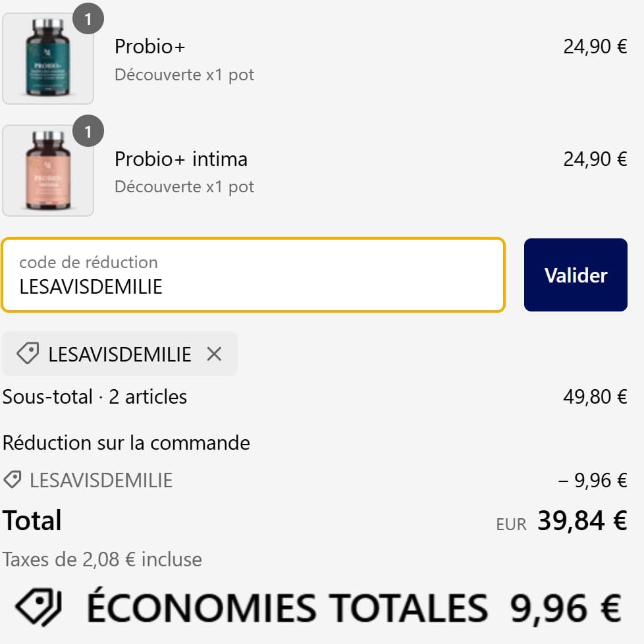Click the EUR currency label

(x=510, y=523)
